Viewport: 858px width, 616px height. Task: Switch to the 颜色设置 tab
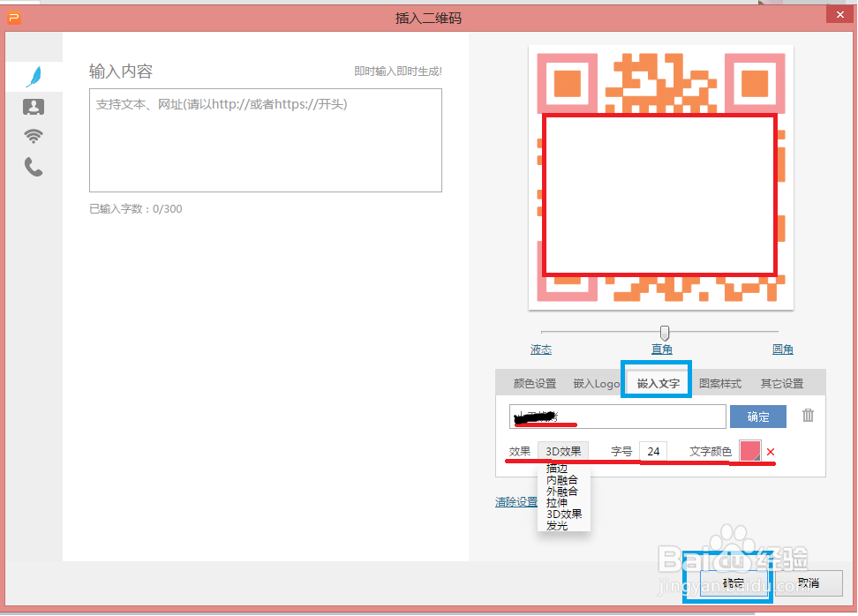click(x=535, y=384)
